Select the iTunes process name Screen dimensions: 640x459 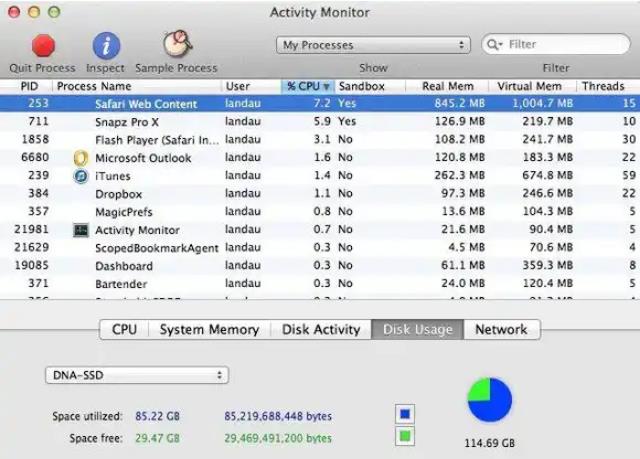pos(113,176)
